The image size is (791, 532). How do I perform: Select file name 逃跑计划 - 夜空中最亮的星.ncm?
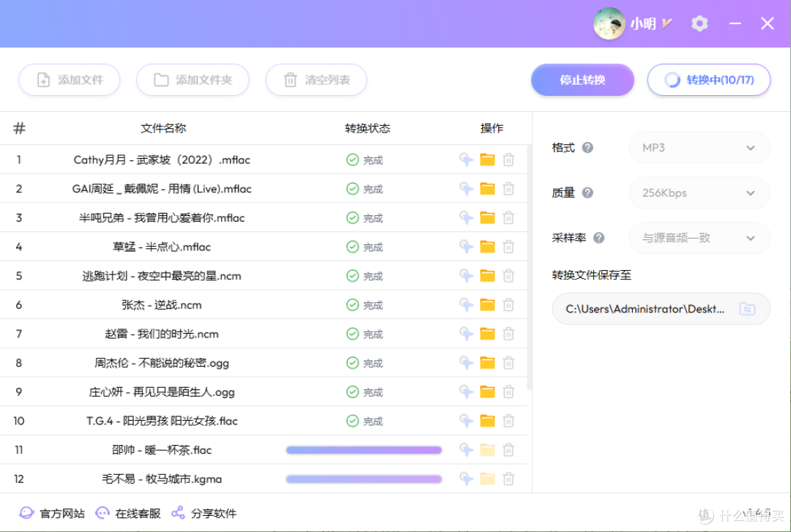coord(161,276)
